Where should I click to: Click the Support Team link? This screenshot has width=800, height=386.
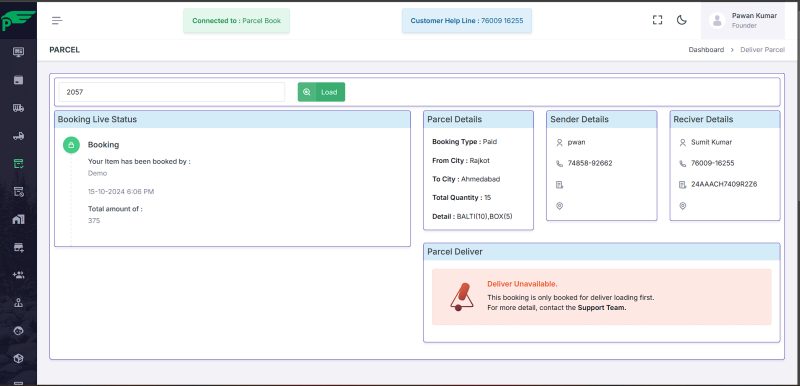pos(602,308)
